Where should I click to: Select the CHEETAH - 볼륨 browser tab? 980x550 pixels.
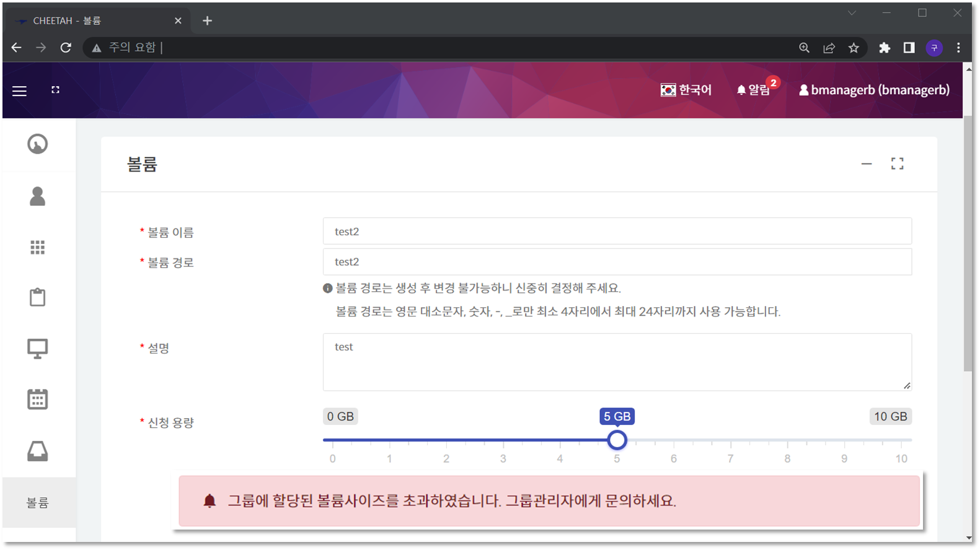99,20
